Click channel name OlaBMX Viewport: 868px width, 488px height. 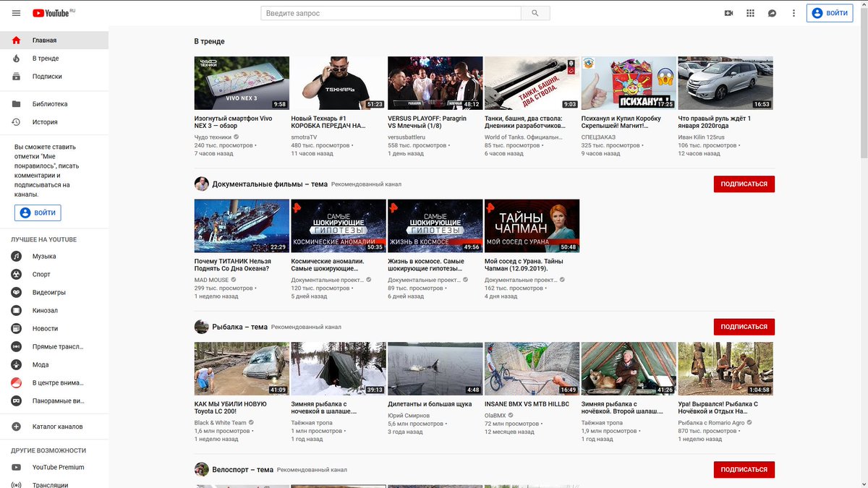point(495,416)
